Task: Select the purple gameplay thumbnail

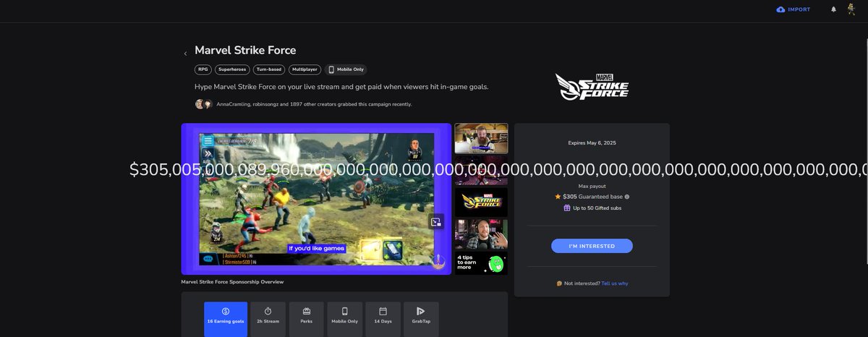Action: [481, 171]
